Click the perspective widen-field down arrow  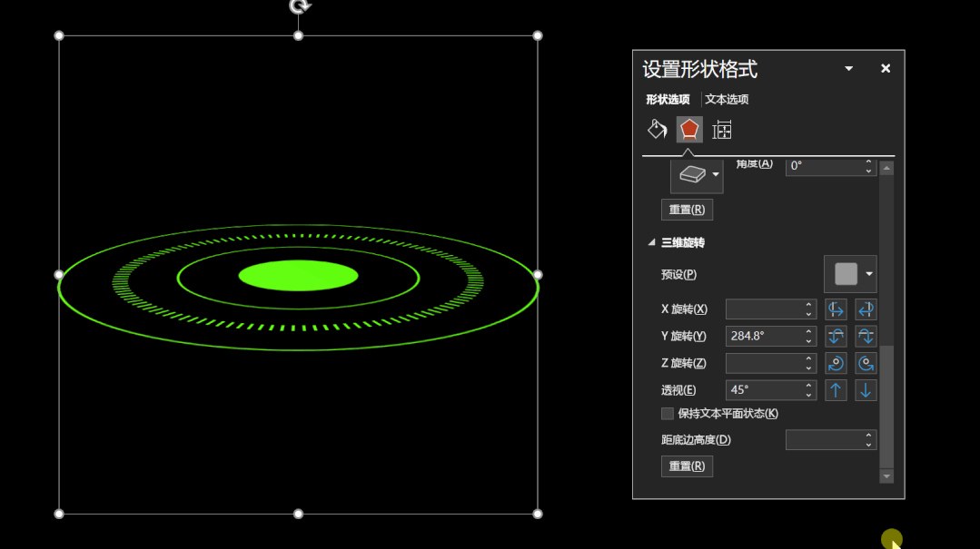866,390
